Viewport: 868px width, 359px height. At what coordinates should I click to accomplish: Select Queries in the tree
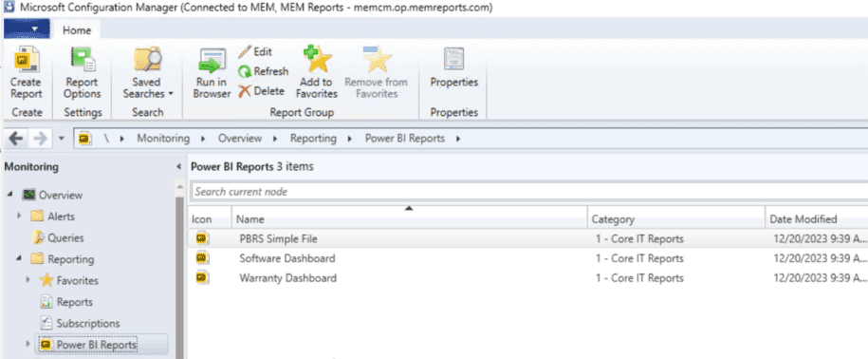[x=58, y=237]
